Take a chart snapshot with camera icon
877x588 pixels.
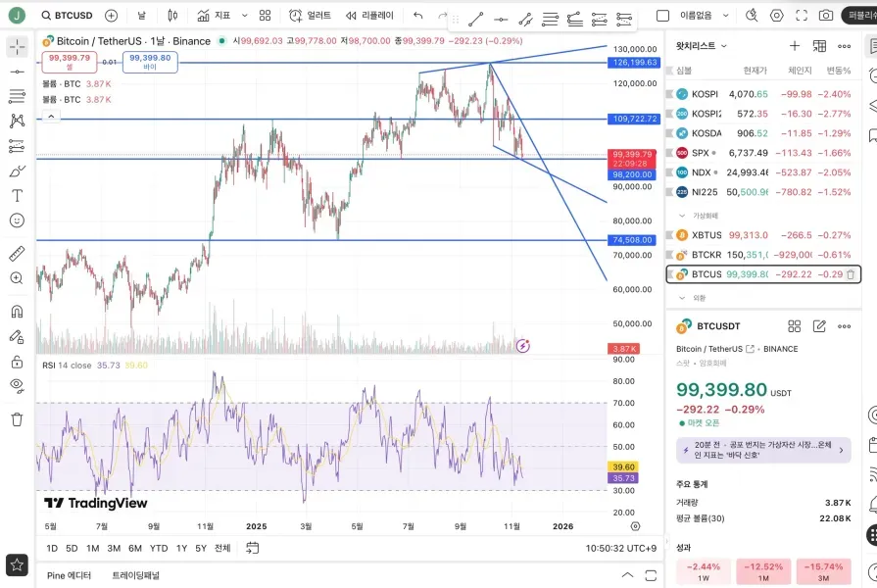tap(825, 16)
